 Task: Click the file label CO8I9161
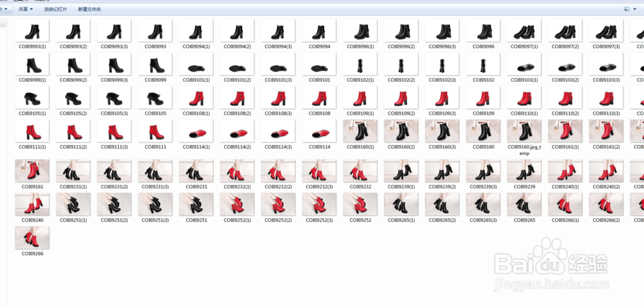pyautogui.click(x=32, y=186)
